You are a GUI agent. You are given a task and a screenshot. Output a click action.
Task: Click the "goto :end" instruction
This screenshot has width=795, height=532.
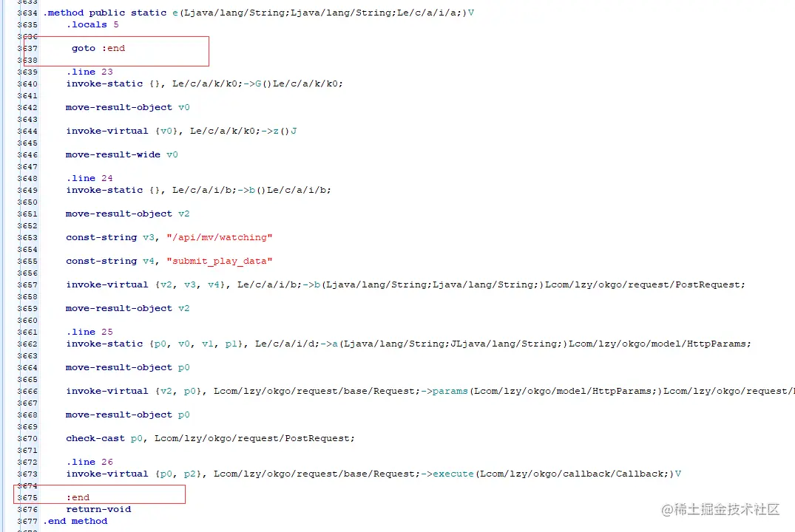(98, 48)
